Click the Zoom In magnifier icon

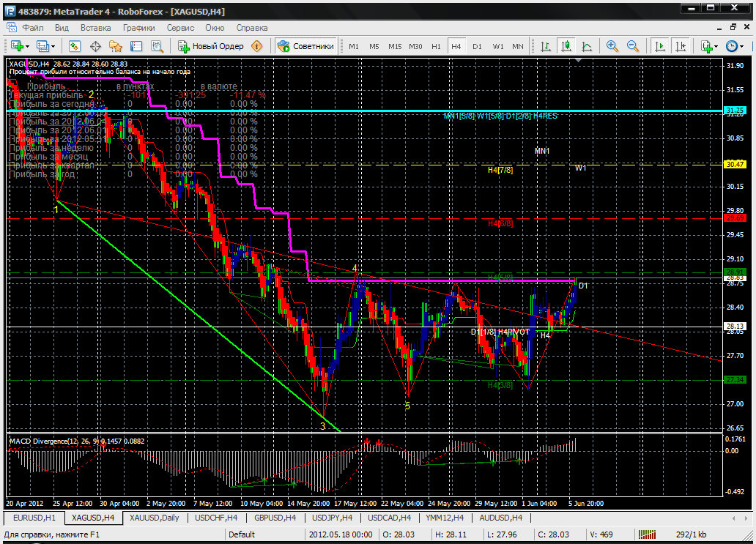tap(612, 46)
